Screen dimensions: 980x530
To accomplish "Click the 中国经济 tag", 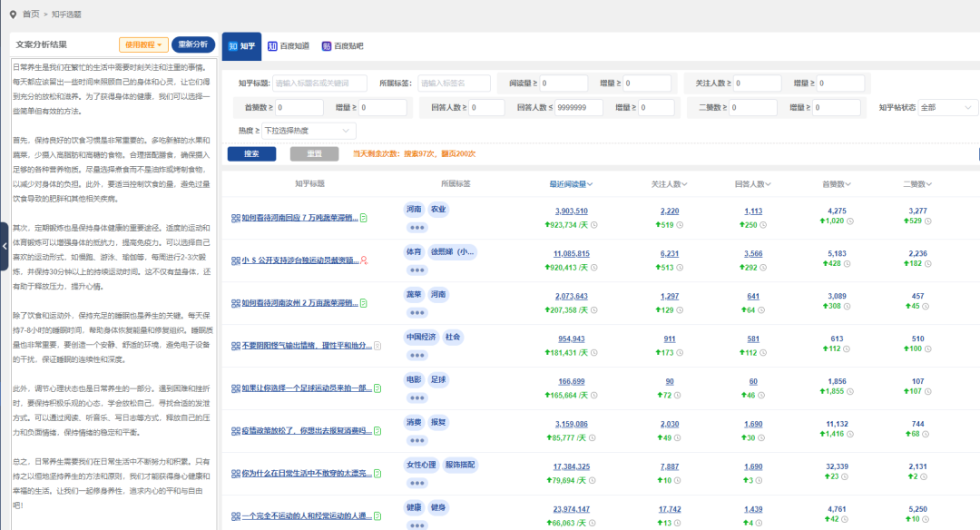I will (x=421, y=337).
